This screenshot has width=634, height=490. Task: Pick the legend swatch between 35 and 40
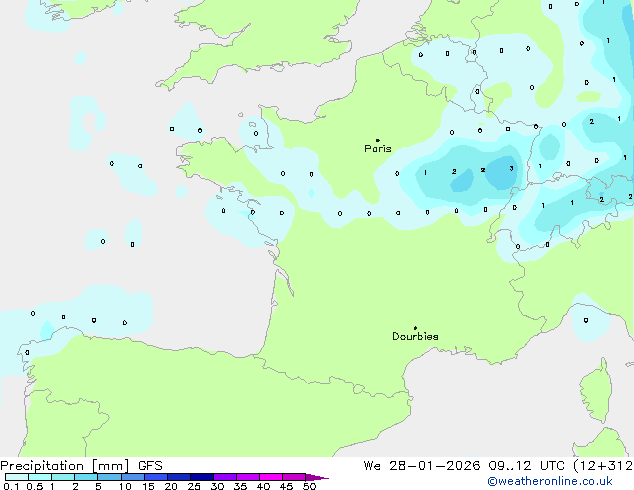click(248, 477)
